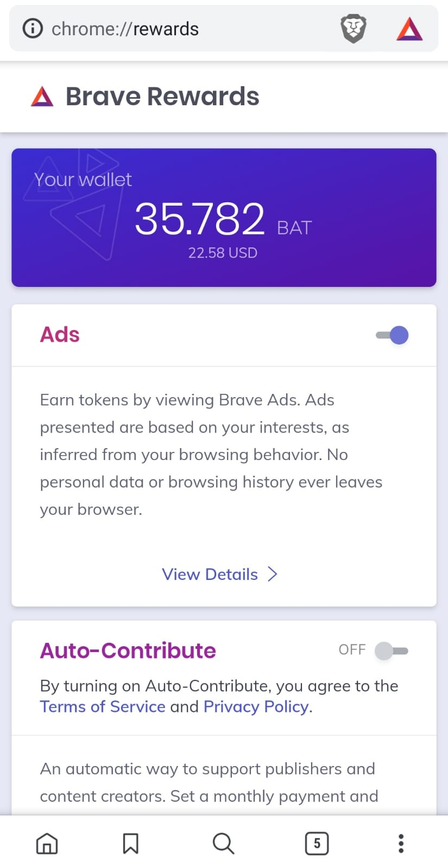Tap the site info circle icon
Viewport: 448px width, 868px height.
33,28
